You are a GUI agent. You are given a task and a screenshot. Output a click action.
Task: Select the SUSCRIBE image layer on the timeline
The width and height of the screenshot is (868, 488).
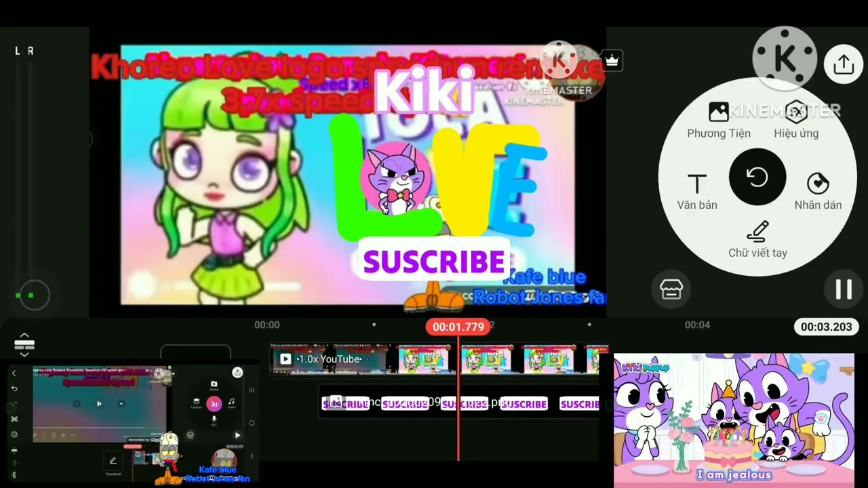click(x=459, y=404)
